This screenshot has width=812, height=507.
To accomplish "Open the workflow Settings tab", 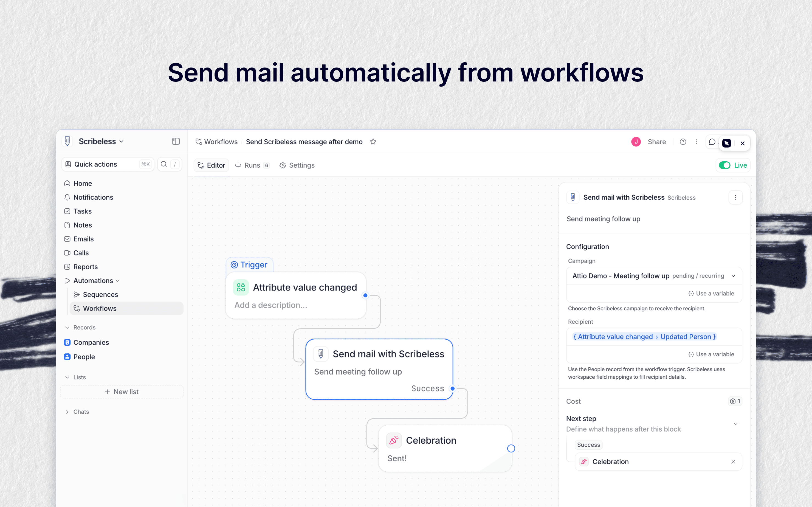I will click(x=297, y=165).
